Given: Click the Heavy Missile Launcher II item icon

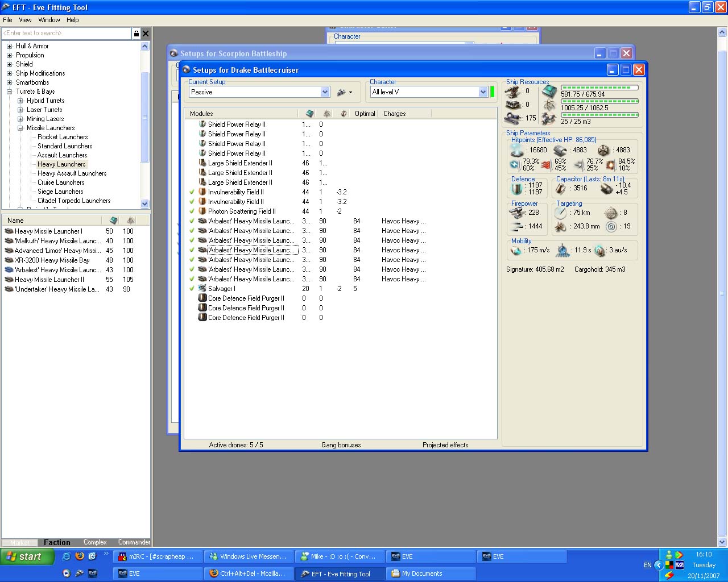Looking at the screenshot, I should tap(9, 280).
